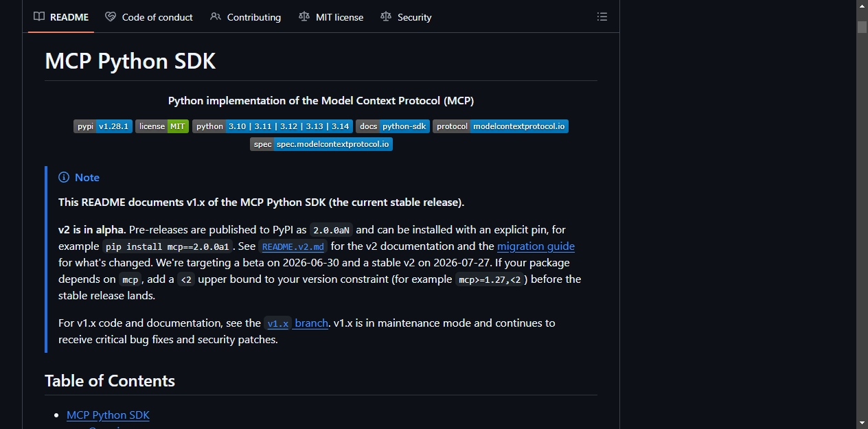Open the docs python-sdk badge

pos(393,126)
